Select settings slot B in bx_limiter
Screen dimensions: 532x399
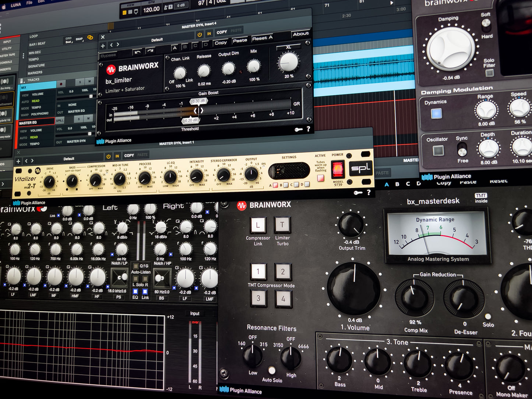point(185,47)
